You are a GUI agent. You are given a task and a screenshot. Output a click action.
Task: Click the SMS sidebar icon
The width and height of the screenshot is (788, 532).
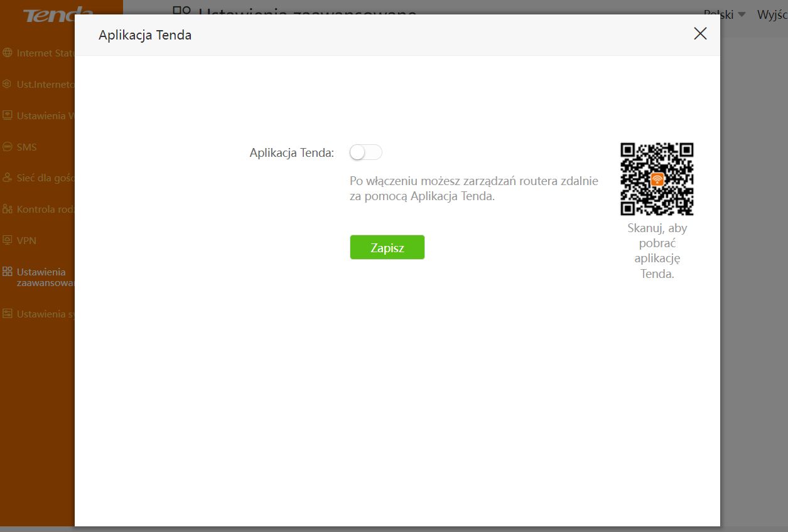coord(8,147)
